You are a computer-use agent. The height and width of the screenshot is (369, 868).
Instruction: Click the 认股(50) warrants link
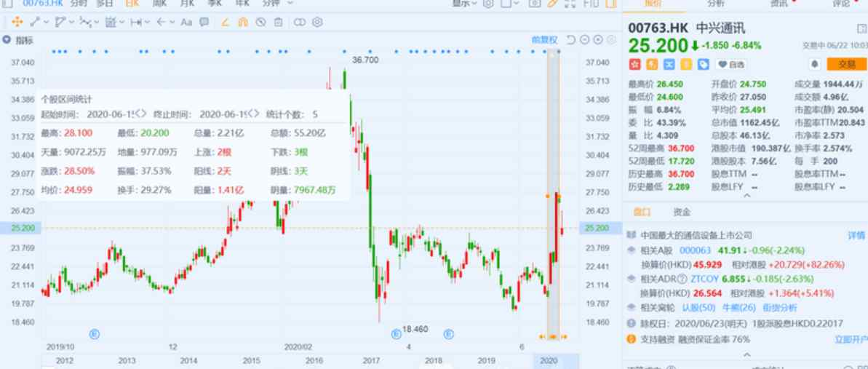click(x=698, y=307)
